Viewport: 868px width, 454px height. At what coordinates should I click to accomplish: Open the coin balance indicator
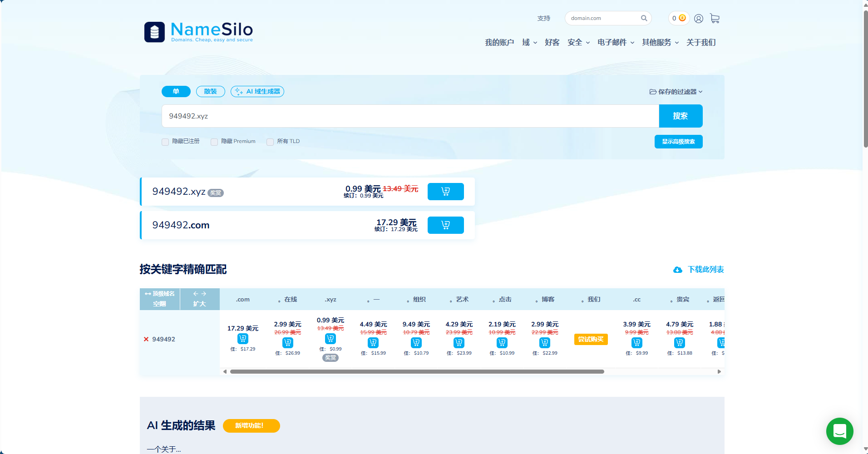679,18
